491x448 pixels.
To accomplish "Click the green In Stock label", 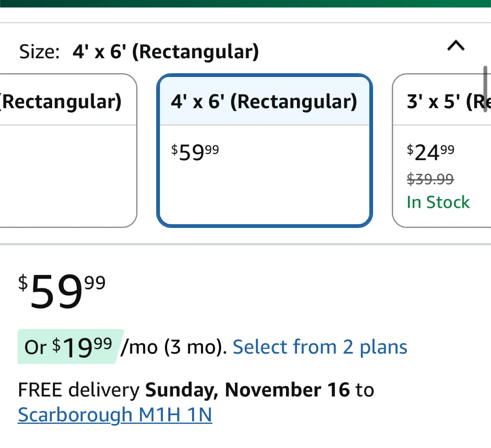I will click(438, 202).
